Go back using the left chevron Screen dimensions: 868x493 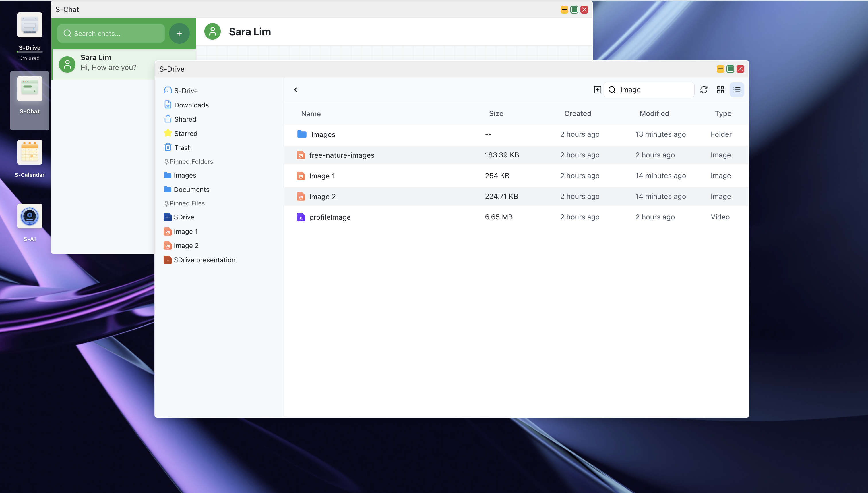(296, 90)
